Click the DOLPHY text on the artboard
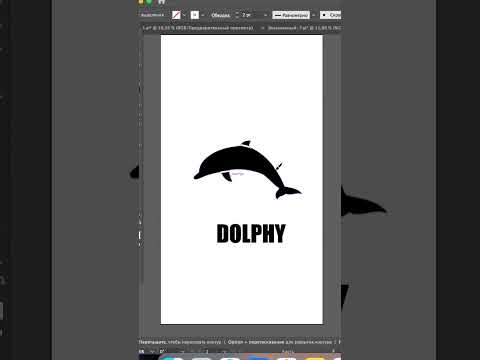The image size is (480, 360). [x=251, y=233]
